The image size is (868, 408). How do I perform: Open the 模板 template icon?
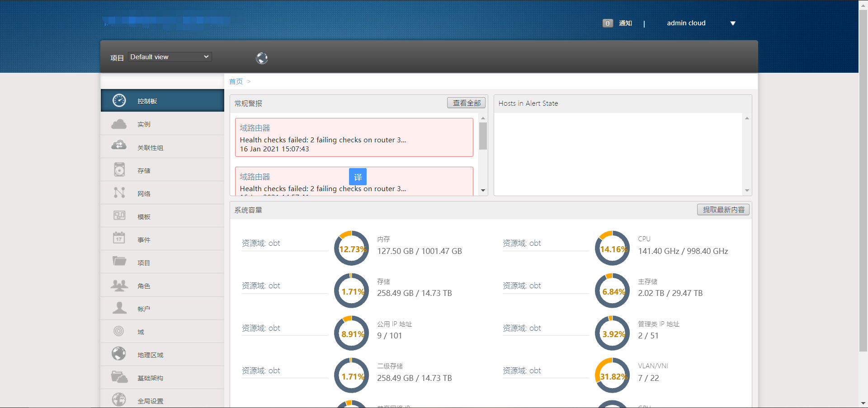tap(119, 216)
